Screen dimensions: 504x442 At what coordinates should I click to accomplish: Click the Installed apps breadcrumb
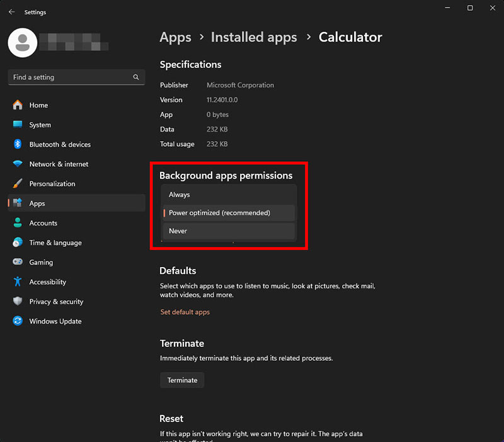[x=254, y=37]
